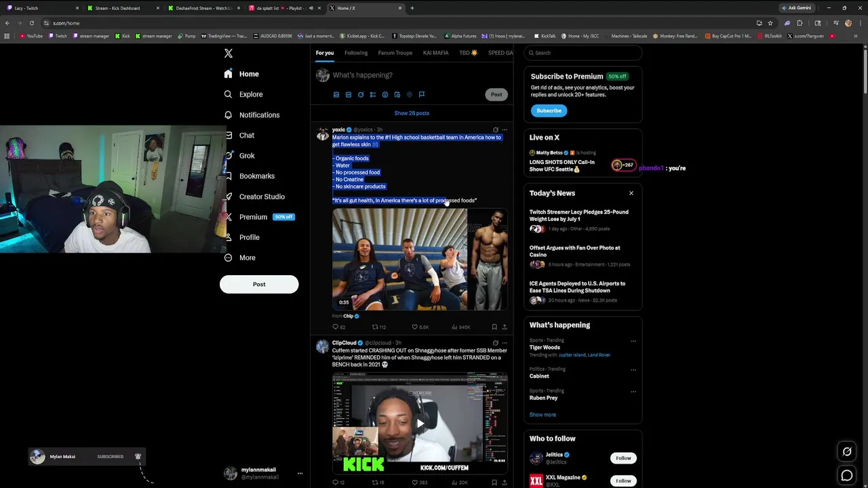Open Explore from the sidebar
868x488 pixels.
243,94
